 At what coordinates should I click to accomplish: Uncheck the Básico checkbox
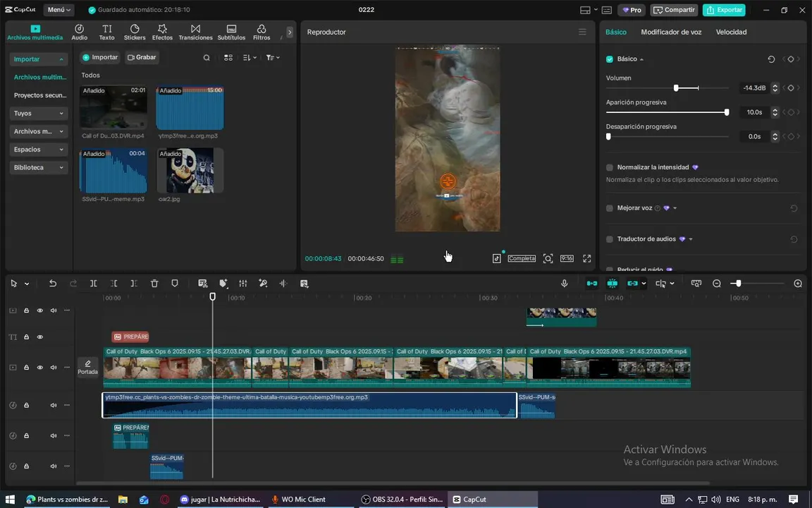(x=610, y=59)
